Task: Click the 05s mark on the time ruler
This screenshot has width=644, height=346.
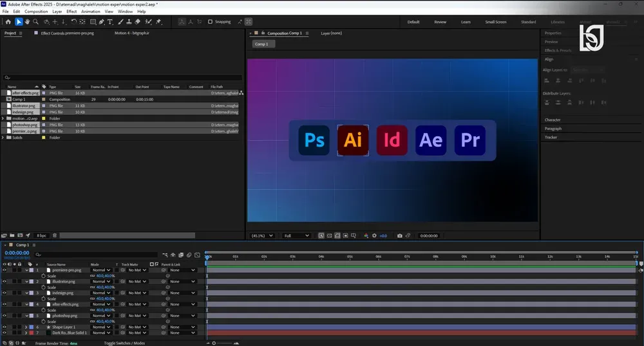Action: [x=350, y=257]
